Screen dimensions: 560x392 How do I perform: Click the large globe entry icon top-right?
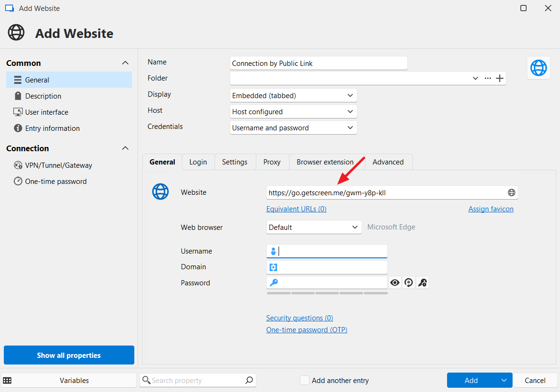pos(538,68)
